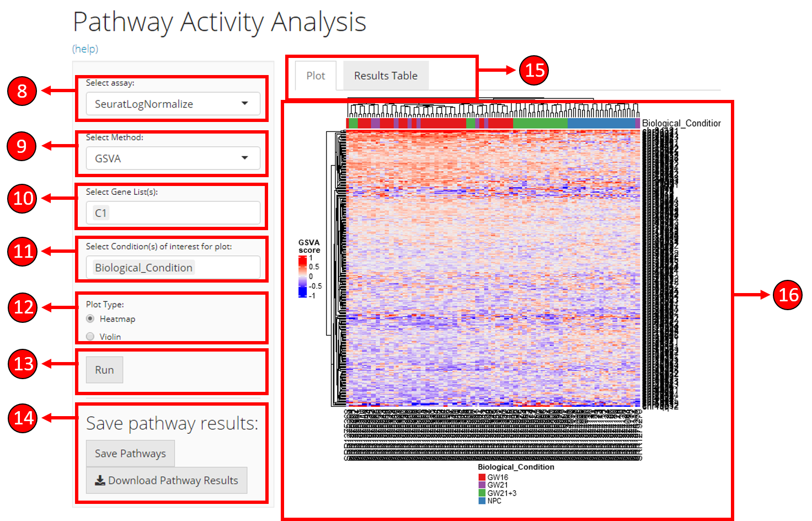The image size is (812, 521).
Task: Open the help link under the title
Action: [x=85, y=49]
